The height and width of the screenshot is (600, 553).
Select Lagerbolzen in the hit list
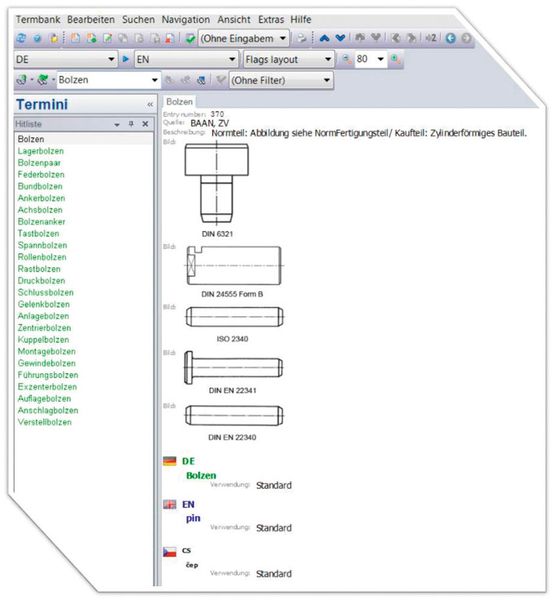click(41, 151)
